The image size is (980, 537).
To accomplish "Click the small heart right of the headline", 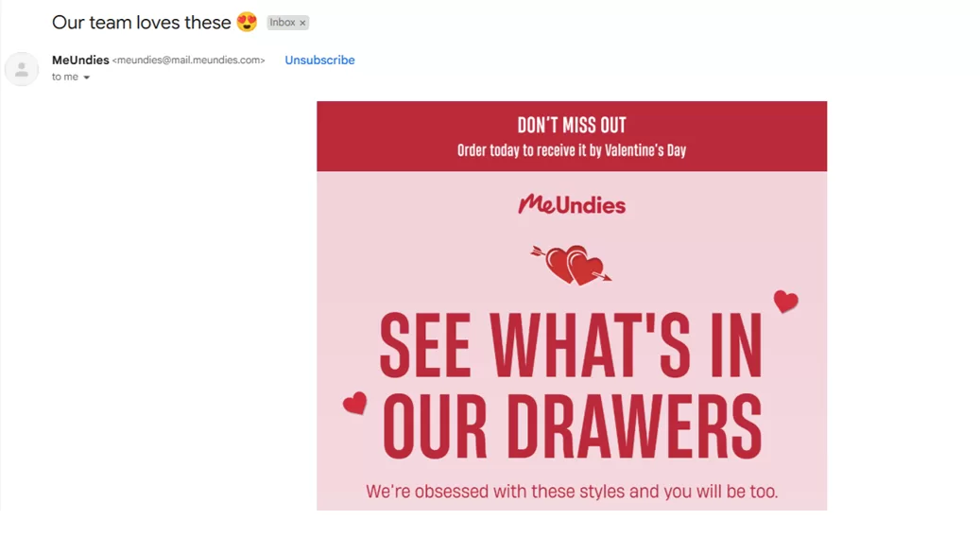I will (785, 302).
